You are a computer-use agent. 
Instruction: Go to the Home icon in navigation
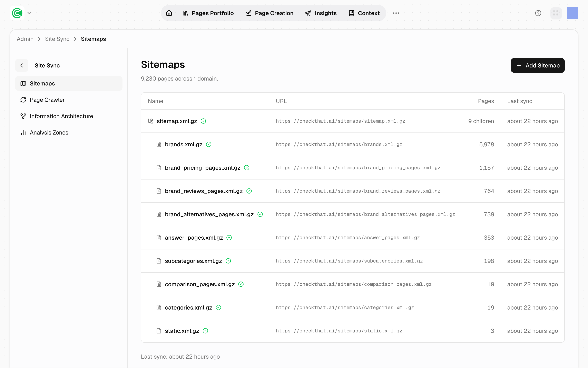click(x=169, y=13)
